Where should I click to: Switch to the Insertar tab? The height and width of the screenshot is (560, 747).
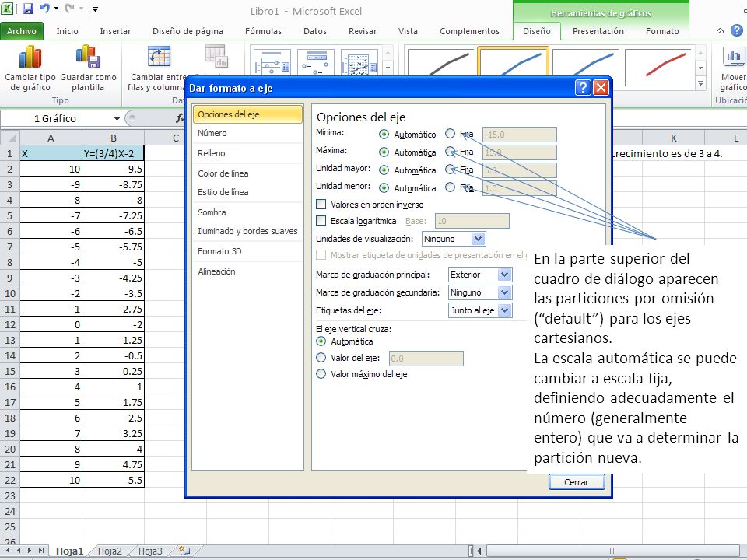115,31
